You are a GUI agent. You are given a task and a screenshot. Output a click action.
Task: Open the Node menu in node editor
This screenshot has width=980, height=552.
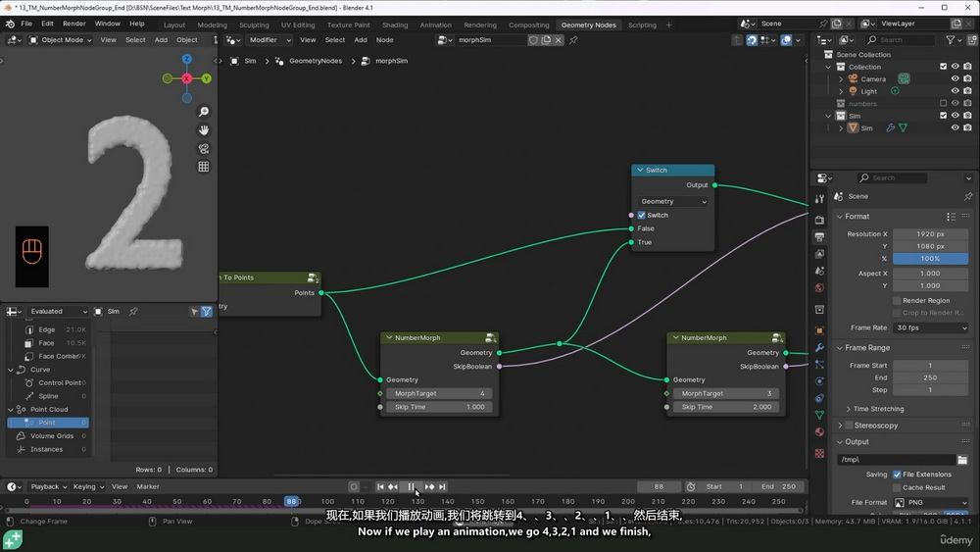pos(384,40)
